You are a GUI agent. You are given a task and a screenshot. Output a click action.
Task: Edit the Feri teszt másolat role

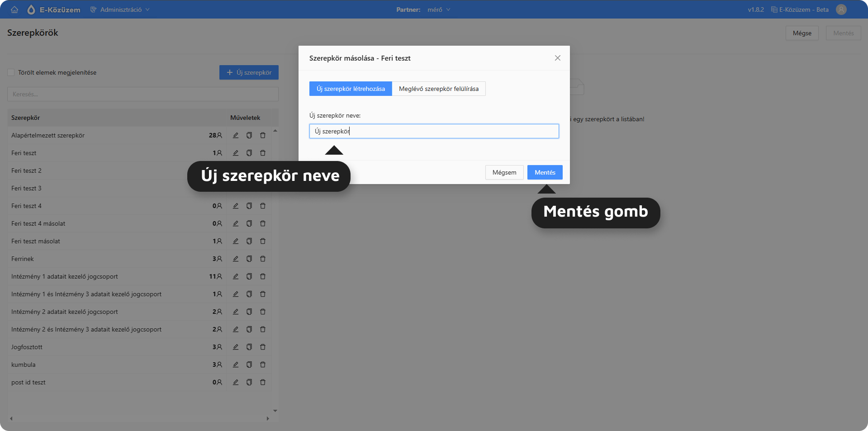point(236,241)
